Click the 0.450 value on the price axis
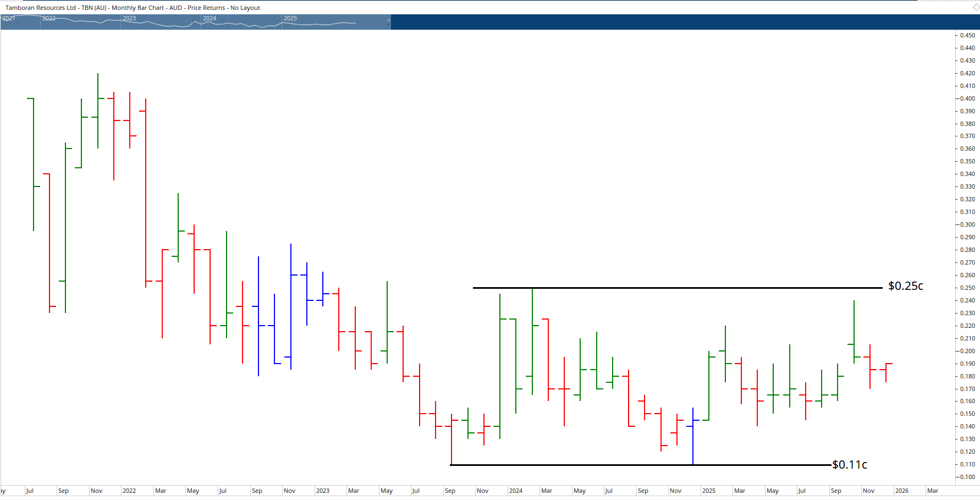980x500 pixels. (967, 35)
